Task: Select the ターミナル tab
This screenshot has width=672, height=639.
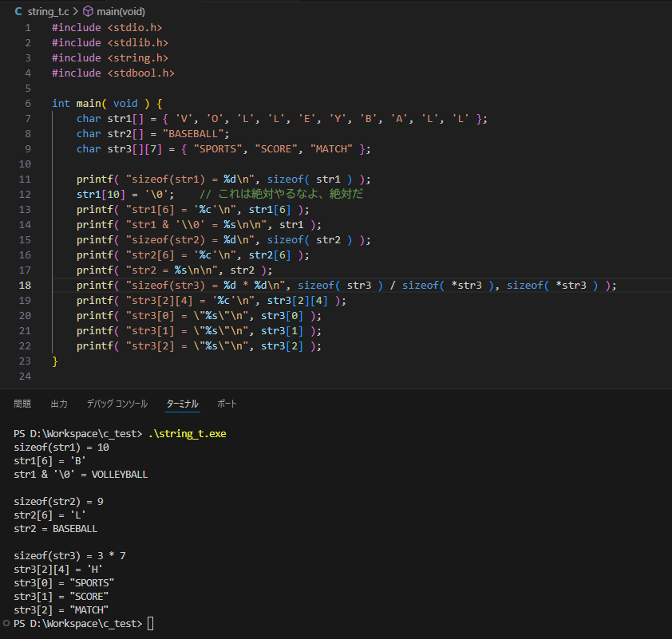Action: pos(182,404)
